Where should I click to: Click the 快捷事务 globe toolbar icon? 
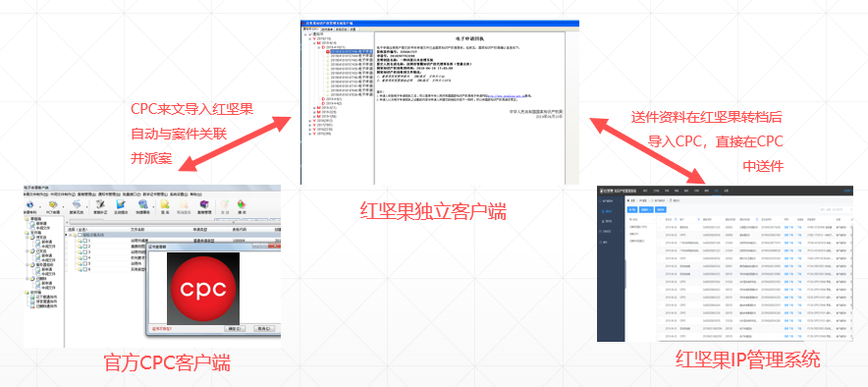pos(142,207)
